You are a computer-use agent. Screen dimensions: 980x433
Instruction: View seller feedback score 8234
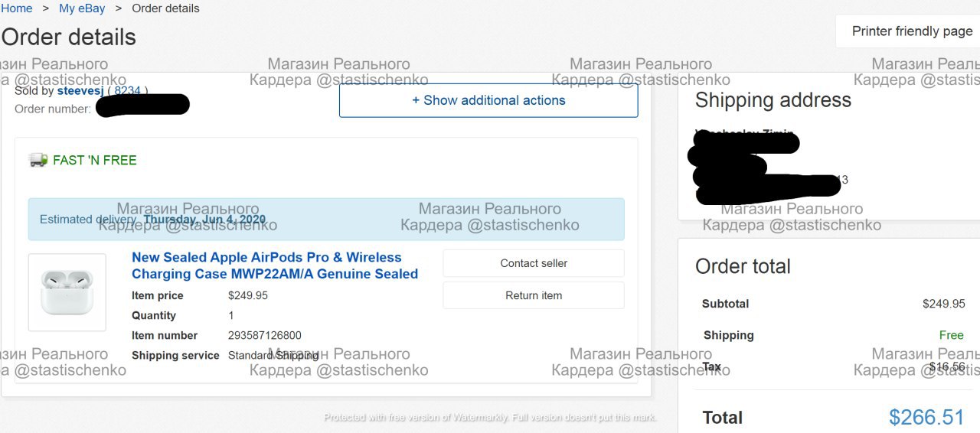point(128,90)
